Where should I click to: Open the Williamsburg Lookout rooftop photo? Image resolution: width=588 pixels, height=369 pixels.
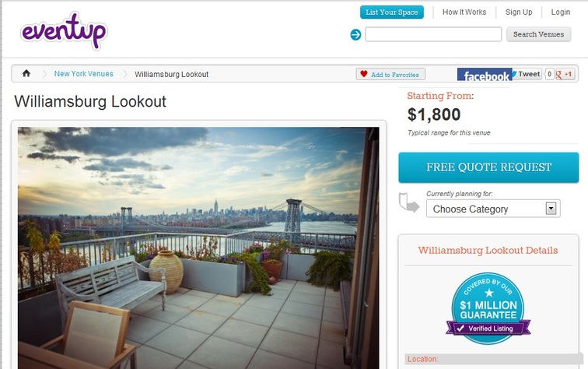point(198,248)
